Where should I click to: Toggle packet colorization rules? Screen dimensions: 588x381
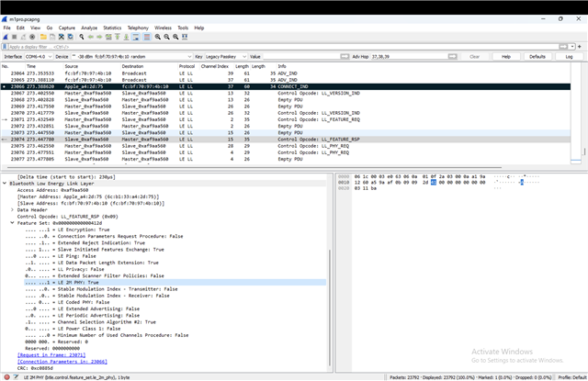point(147,37)
